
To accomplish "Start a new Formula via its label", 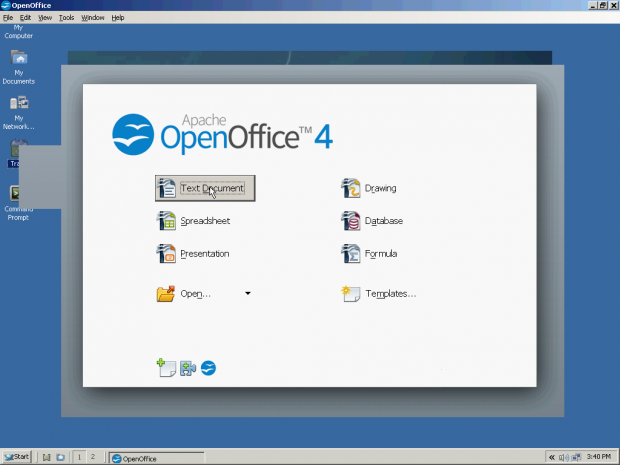I will (381, 253).
